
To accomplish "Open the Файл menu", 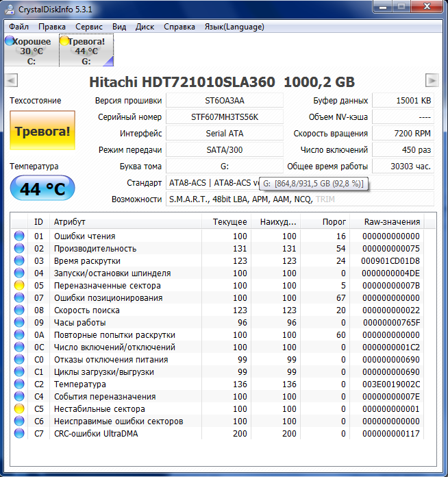I will click(19, 27).
